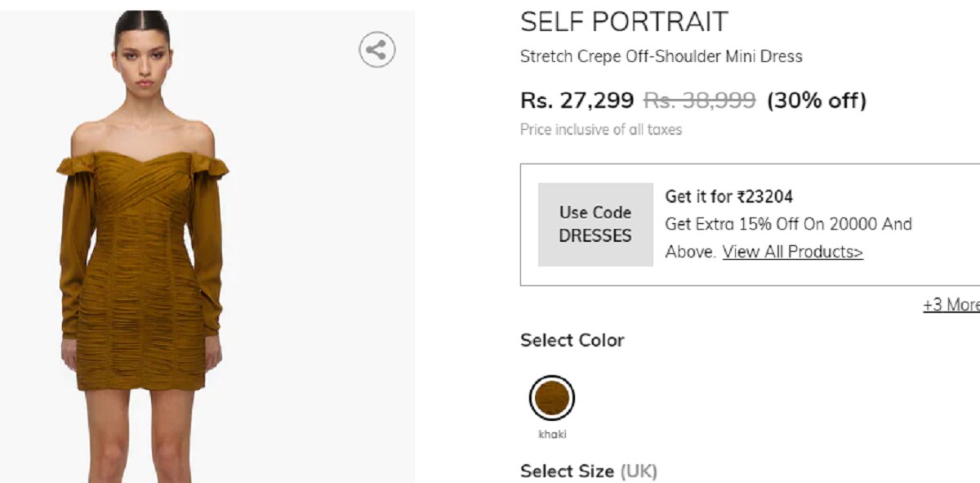Click the Get Extra 15% Off offer text
This screenshot has width=980, height=483.
788,224
